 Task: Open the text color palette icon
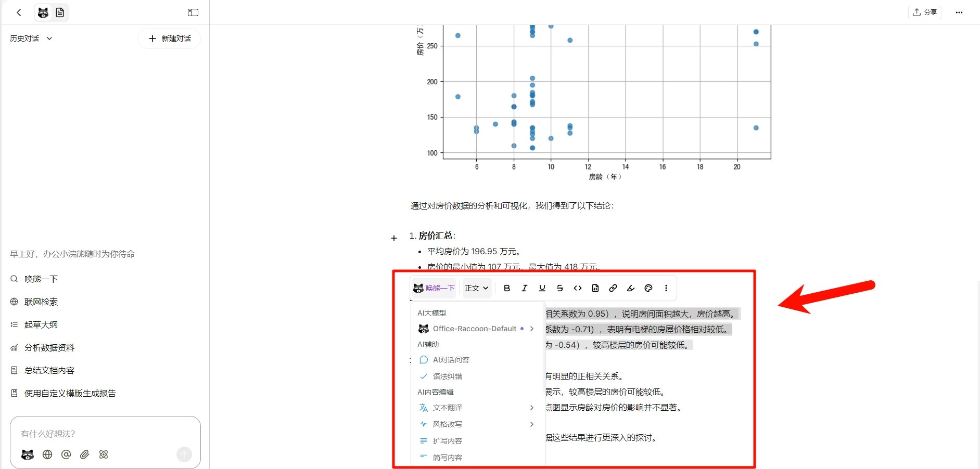[648, 288]
